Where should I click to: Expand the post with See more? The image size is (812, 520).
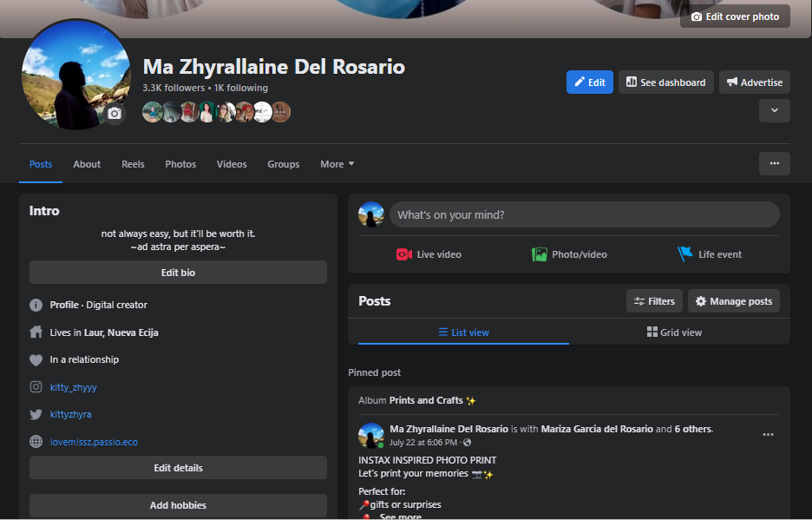click(400, 517)
